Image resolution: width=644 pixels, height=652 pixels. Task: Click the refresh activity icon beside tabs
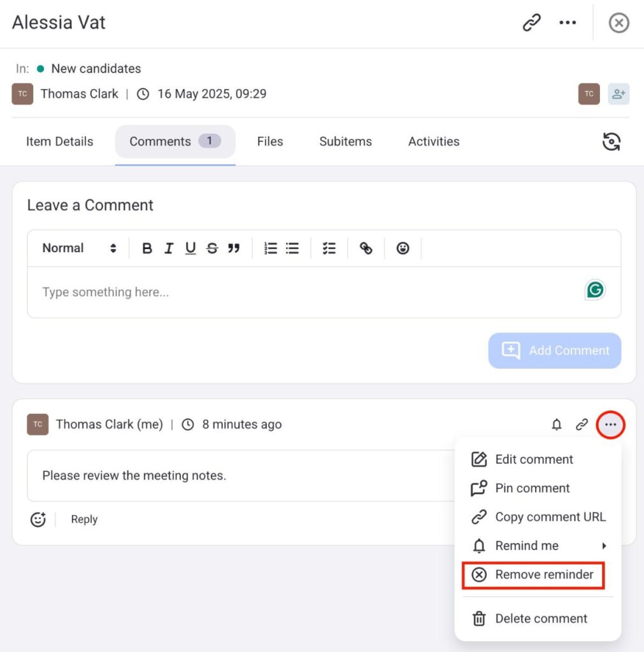tap(611, 142)
